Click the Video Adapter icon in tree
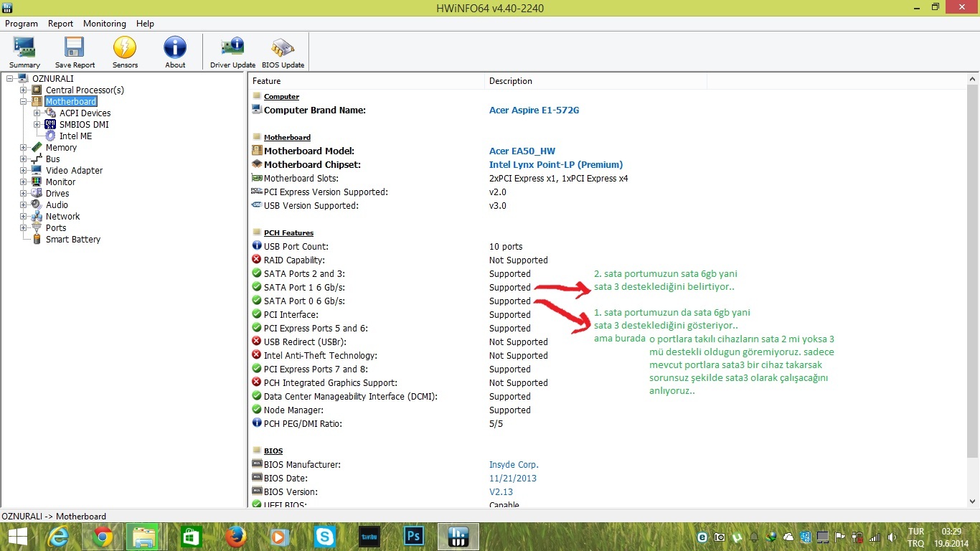The height and width of the screenshot is (551, 980). tap(37, 170)
